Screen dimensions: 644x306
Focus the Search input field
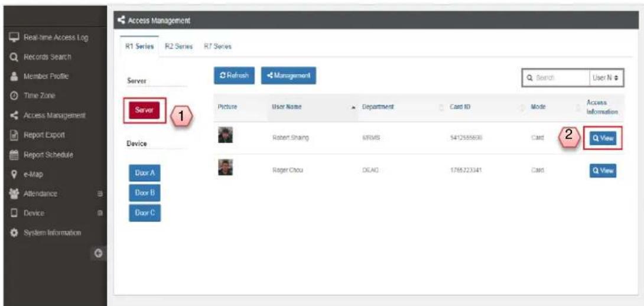point(556,77)
